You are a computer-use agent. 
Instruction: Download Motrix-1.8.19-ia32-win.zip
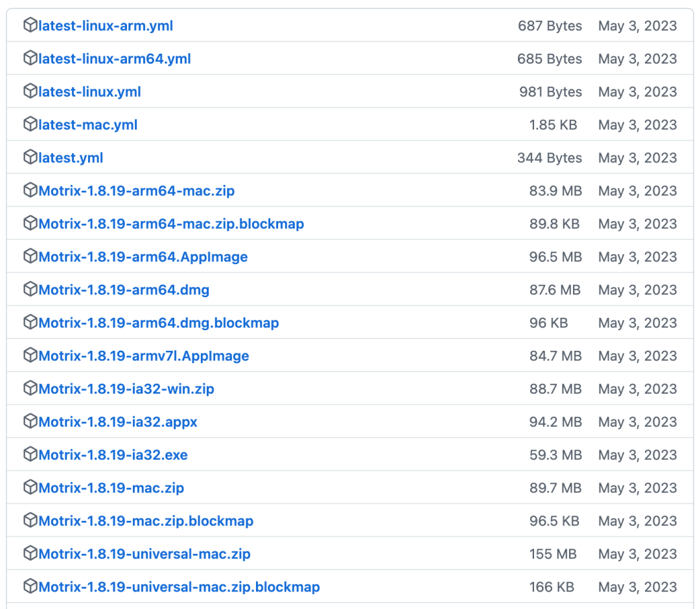point(126,389)
